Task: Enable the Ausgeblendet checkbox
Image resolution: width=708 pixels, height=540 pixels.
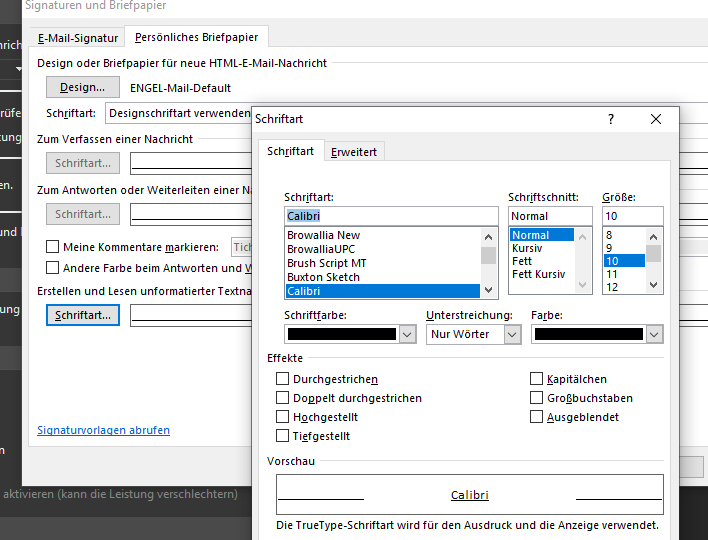Action: point(536,416)
